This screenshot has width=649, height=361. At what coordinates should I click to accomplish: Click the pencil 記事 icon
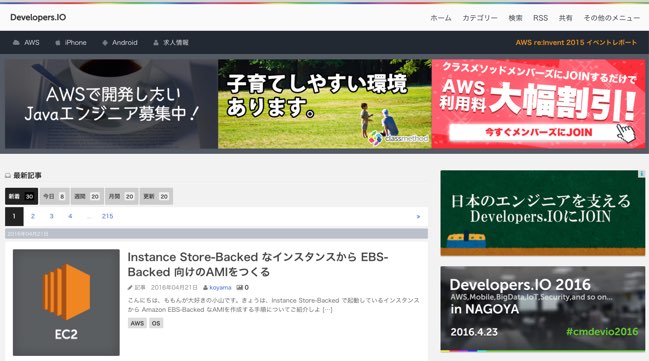click(x=130, y=287)
